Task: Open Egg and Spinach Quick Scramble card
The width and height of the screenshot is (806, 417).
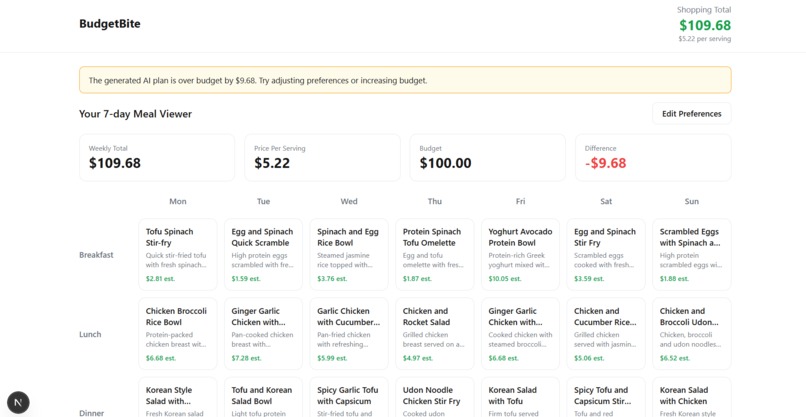Action: 263,255
